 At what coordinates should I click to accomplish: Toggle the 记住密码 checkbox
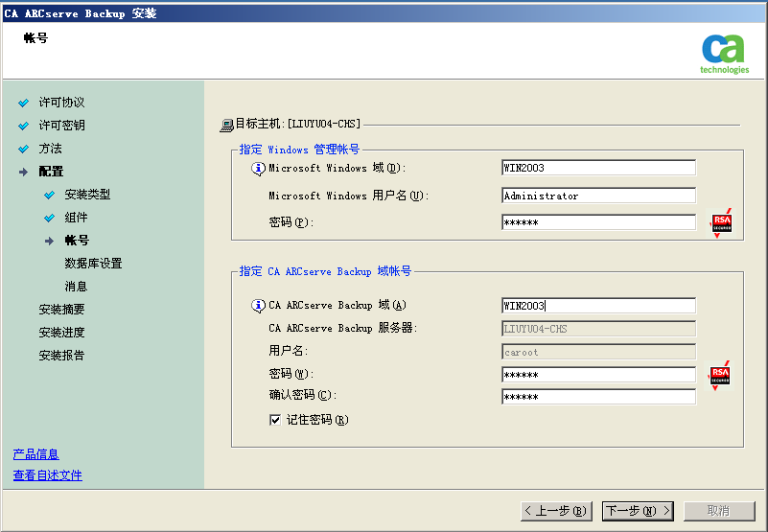[x=275, y=420]
